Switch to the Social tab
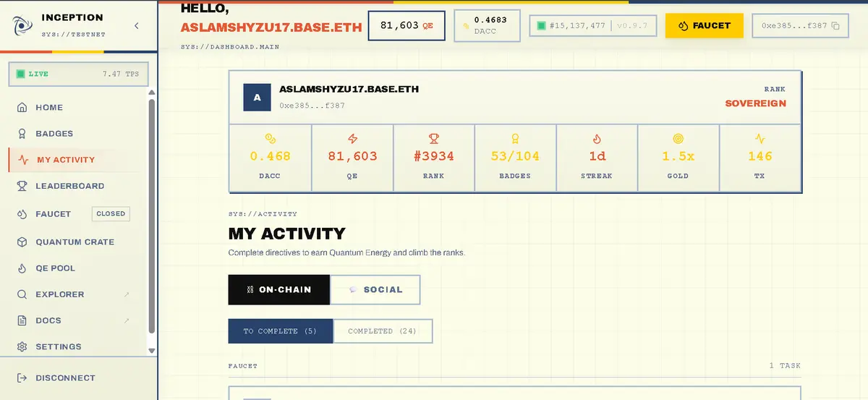 (375, 289)
